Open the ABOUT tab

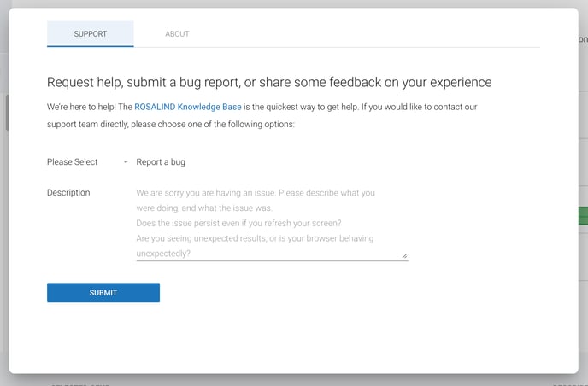(x=177, y=34)
